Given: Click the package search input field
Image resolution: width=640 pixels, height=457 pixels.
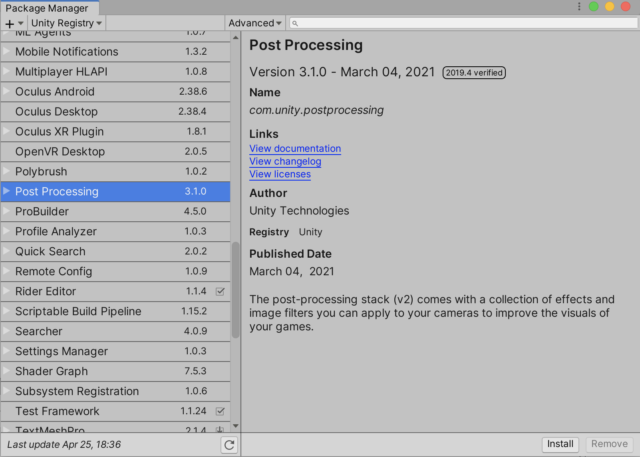Looking at the screenshot, I should 463,23.
